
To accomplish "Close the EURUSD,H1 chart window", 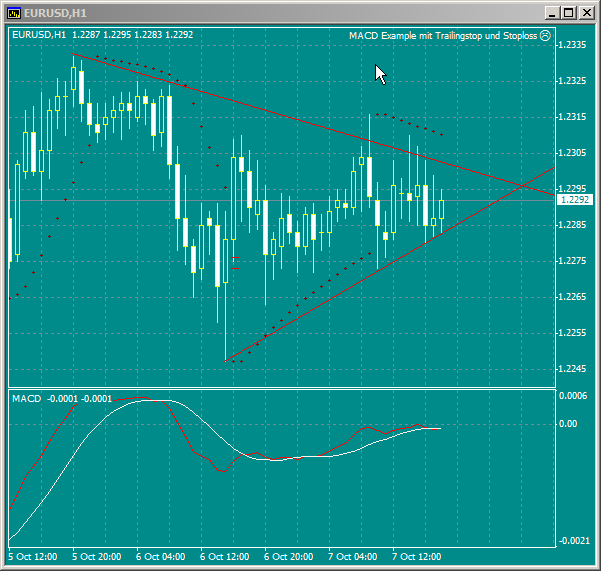I will (587, 12).
